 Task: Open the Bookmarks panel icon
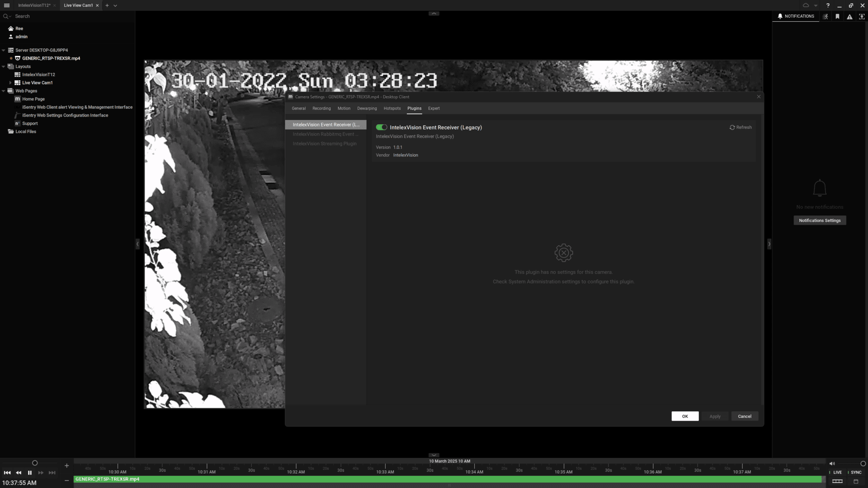pos(838,16)
